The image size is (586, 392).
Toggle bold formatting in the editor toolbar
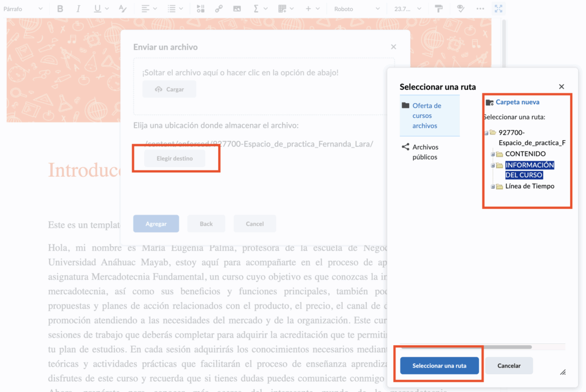coord(61,9)
